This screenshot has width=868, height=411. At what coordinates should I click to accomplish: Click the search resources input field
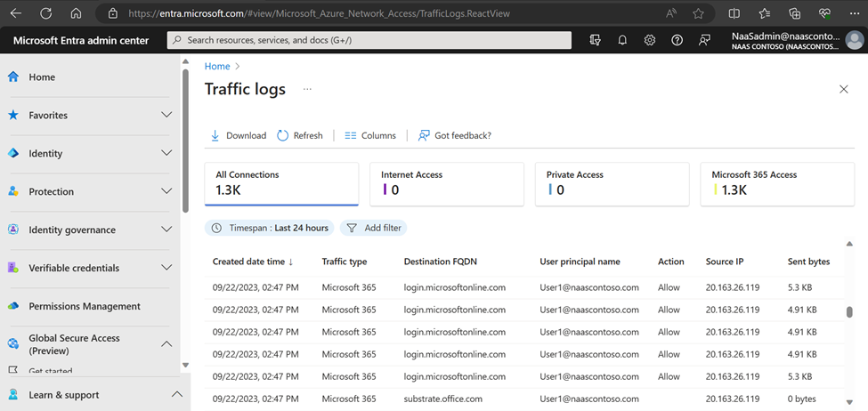[369, 40]
